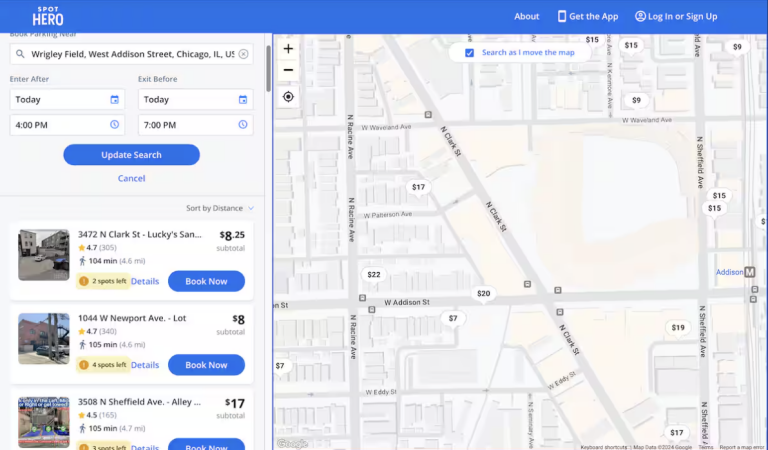Open the Enter After date picker showing Today
The height and width of the screenshot is (450, 768).
pyautogui.click(x=67, y=99)
